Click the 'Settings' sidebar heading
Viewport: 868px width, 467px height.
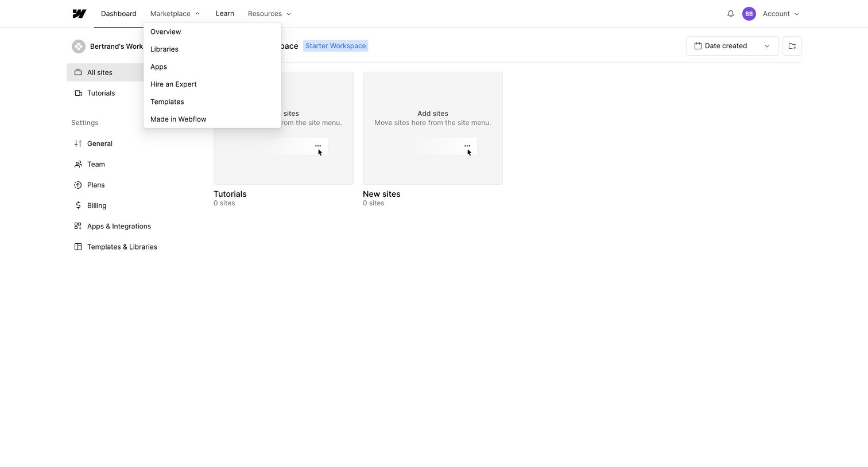tap(85, 123)
